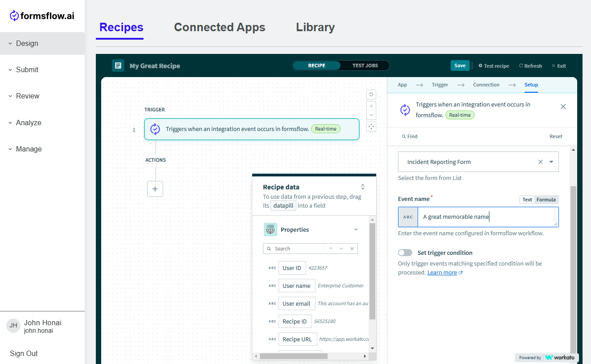This screenshot has width=591, height=364.
Task: Open the form selection dropdown arrow
Action: pos(551,162)
